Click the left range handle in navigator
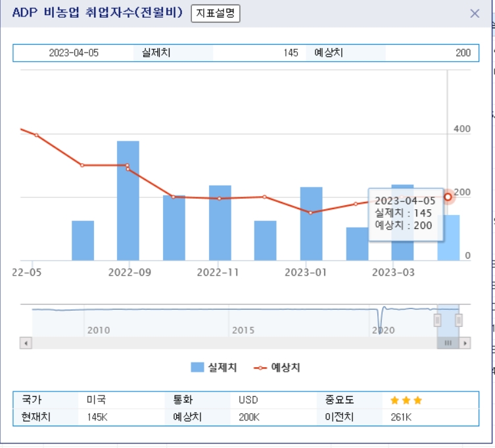495x448 pixels. (437, 320)
